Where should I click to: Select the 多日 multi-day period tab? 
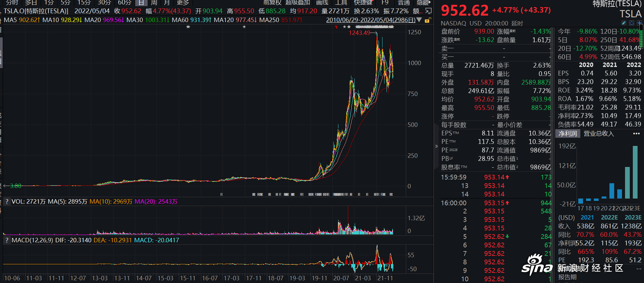(31, 2)
